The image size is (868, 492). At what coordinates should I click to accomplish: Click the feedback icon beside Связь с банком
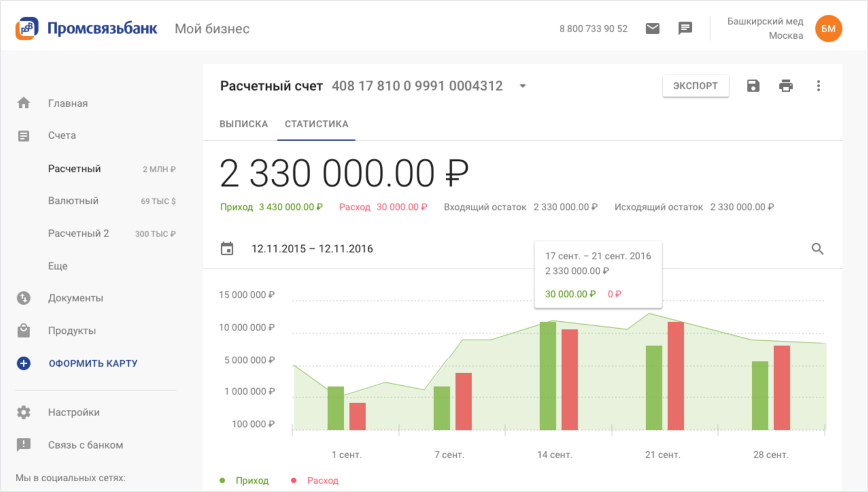pos(23,445)
